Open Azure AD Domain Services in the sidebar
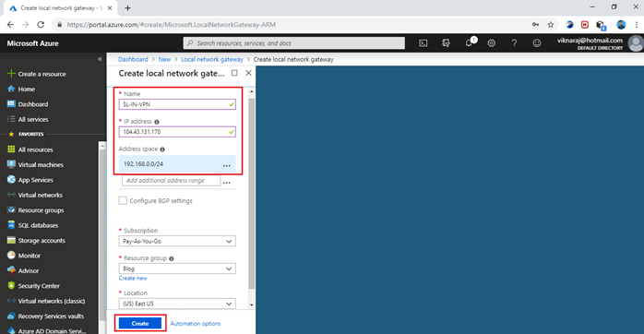This screenshot has height=334, width=644. coord(53,330)
